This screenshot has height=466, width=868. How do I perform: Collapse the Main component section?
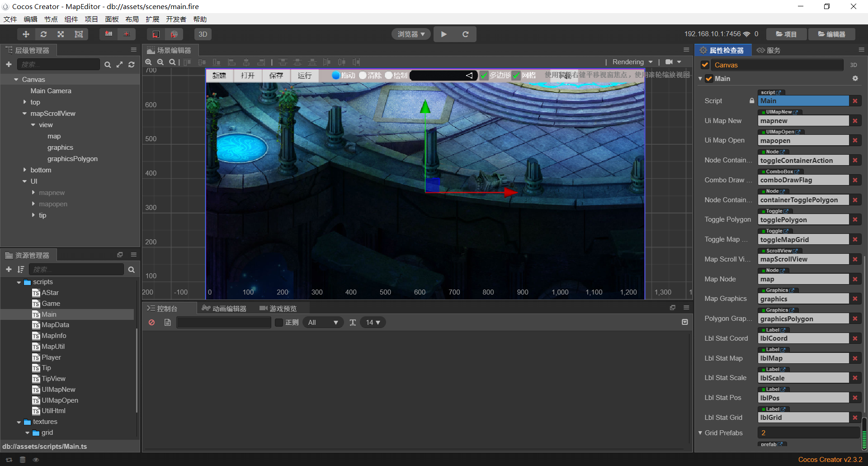pos(700,79)
